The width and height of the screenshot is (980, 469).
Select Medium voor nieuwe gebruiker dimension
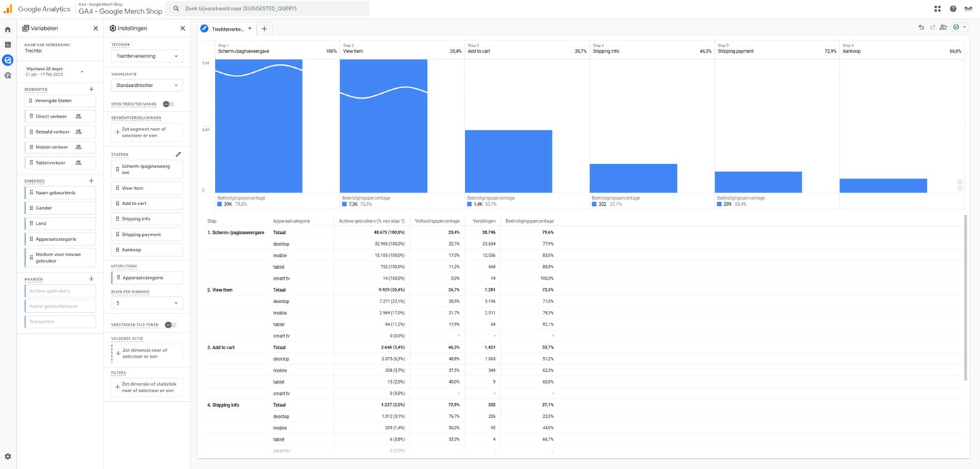point(60,258)
